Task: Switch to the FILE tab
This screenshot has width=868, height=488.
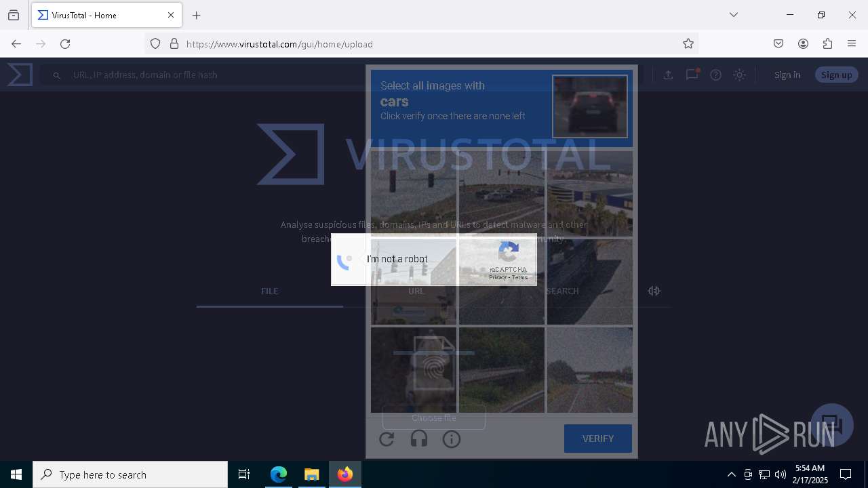Action: pos(270,291)
